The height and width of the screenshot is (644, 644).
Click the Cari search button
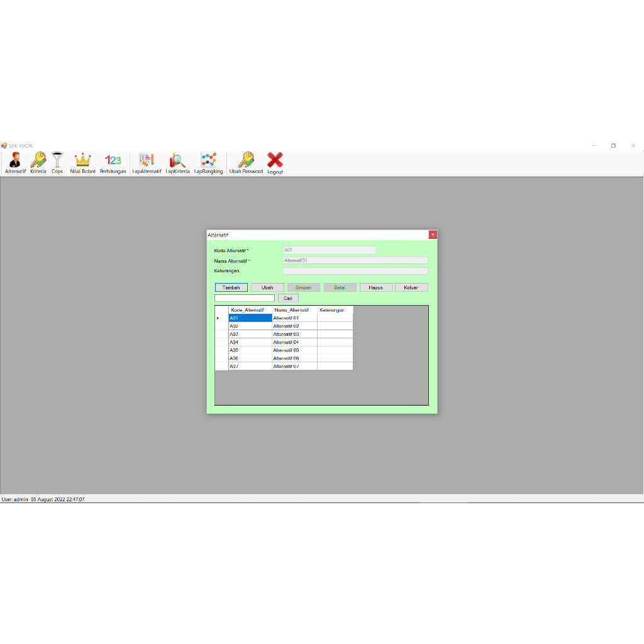coord(288,297)
